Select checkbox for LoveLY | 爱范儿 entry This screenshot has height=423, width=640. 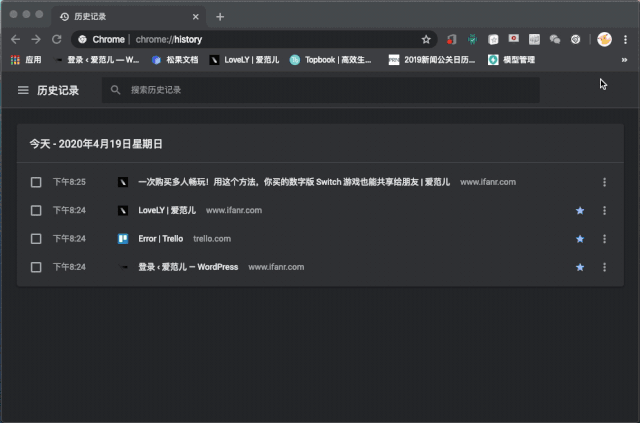(36, 210)
